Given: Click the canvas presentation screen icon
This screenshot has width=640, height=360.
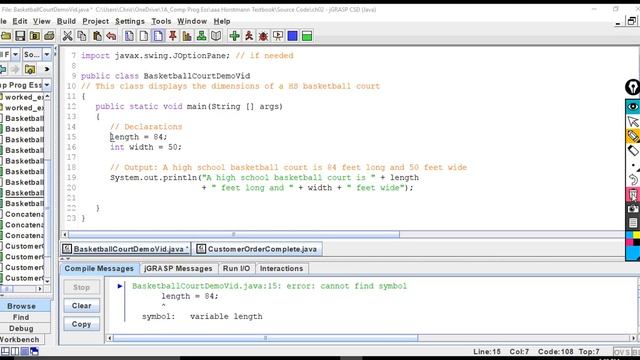Looking at the screenshot, I should 278,36.
